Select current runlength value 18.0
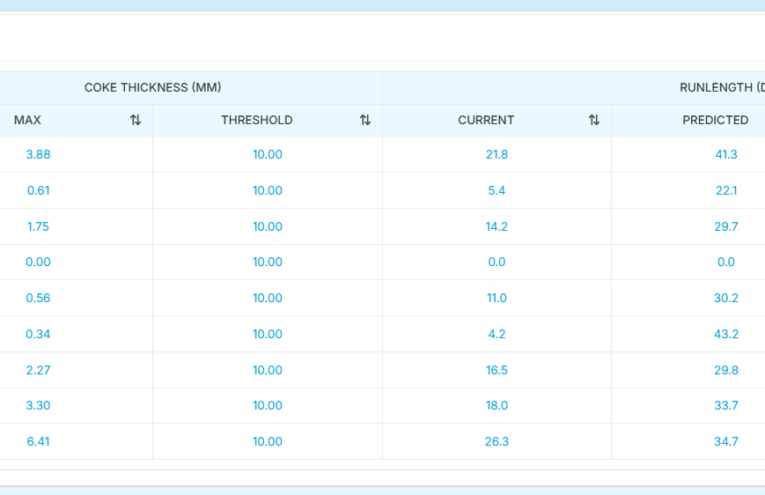The image size is (765, 495). pos(497,405)
